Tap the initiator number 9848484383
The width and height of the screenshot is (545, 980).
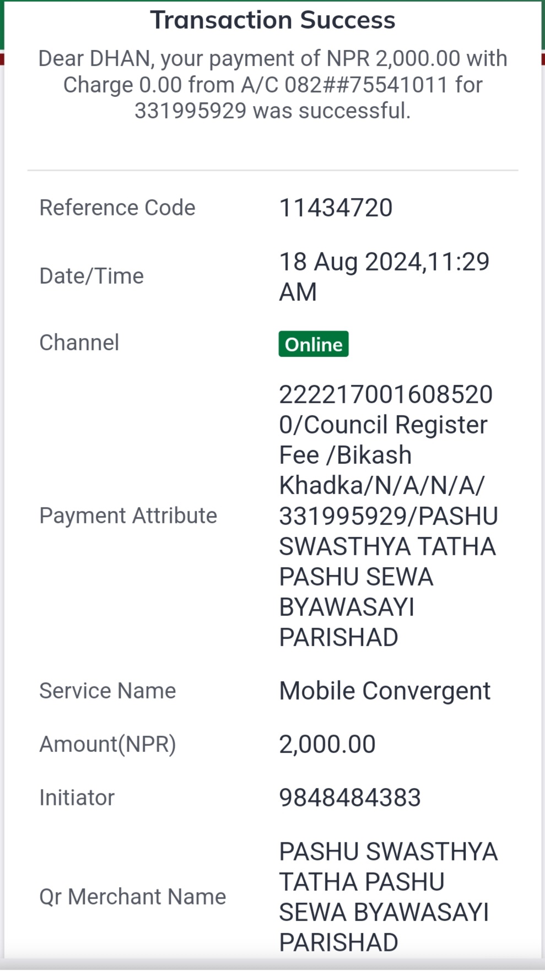pos(350,798)
